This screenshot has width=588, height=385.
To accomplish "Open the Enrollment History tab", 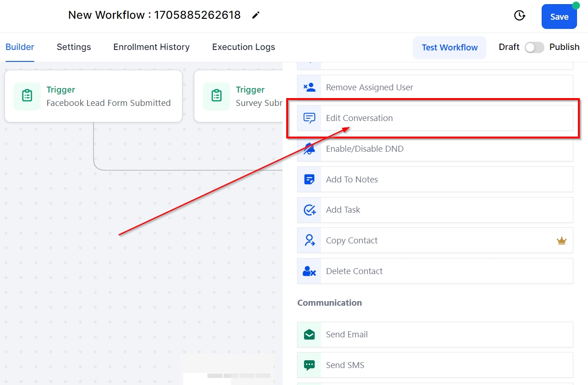I will pos(151,47).
